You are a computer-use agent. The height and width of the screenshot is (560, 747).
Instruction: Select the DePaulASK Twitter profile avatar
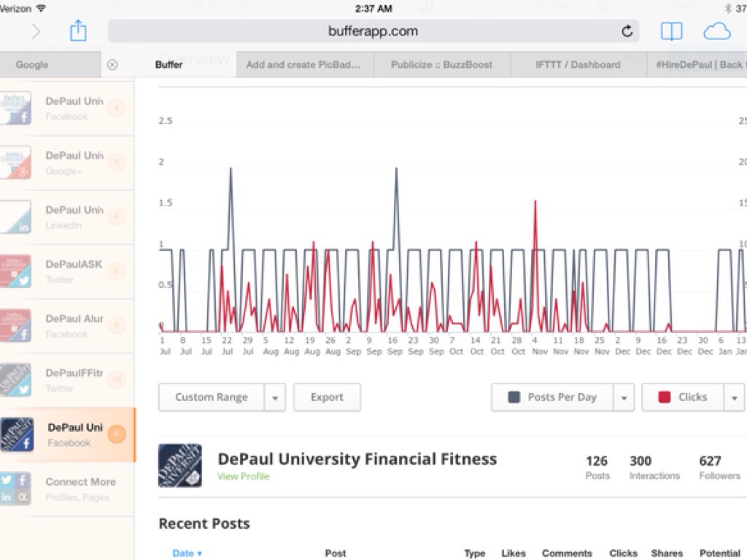16,271
